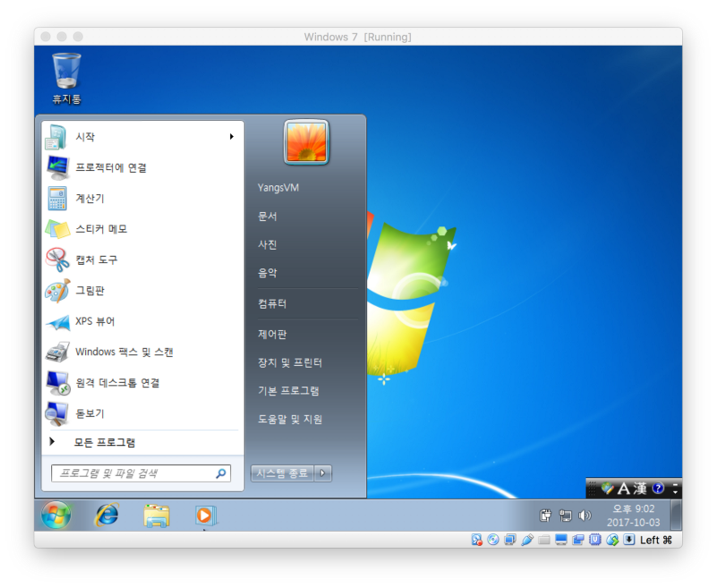Open 원격 데스크톱 연결
The height and width of the screenshot is (588, 716).
pos(141,382)
